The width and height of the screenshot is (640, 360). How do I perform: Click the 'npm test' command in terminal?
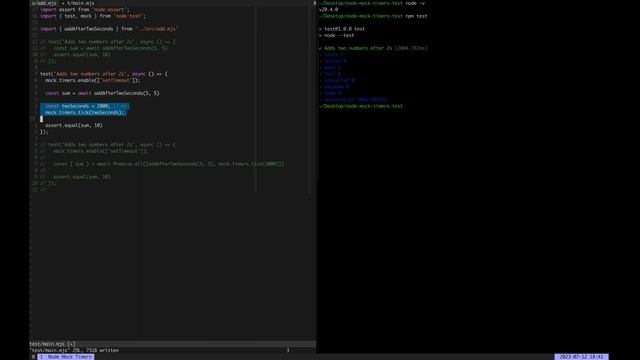point(416,16)
